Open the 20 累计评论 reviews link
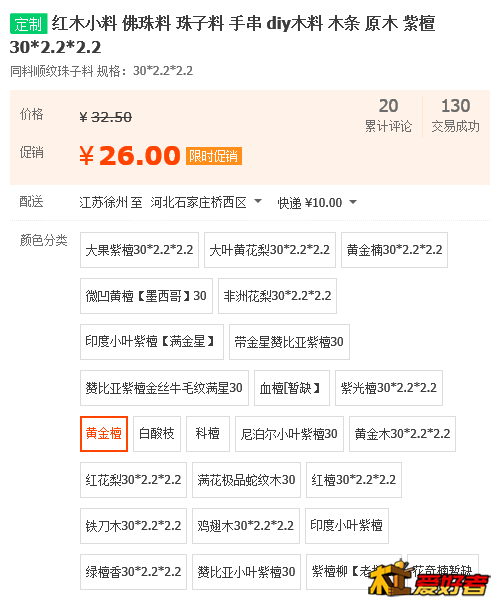The height and width of the screenshot is (602, 499). point(388,115)
